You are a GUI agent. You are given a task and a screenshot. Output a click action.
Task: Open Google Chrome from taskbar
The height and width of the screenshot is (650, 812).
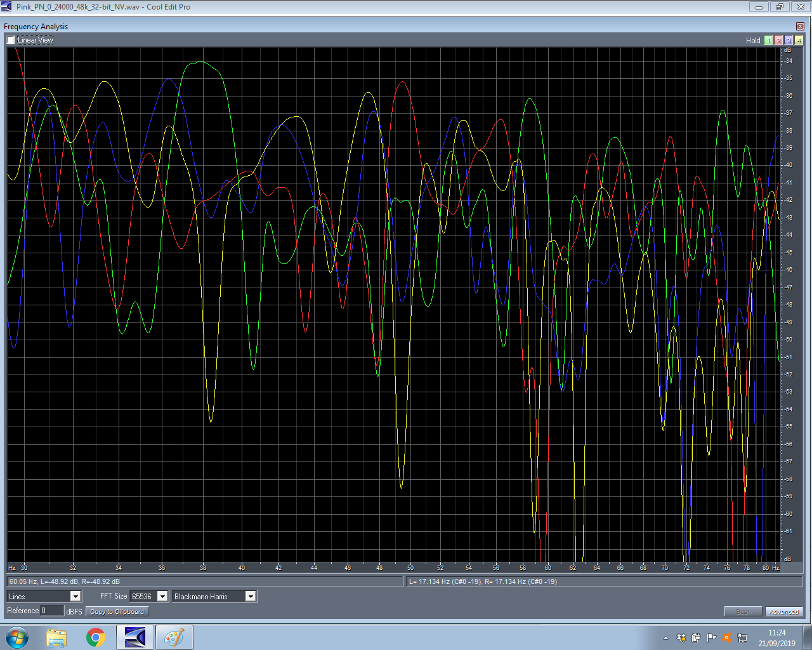click(96, 637)
